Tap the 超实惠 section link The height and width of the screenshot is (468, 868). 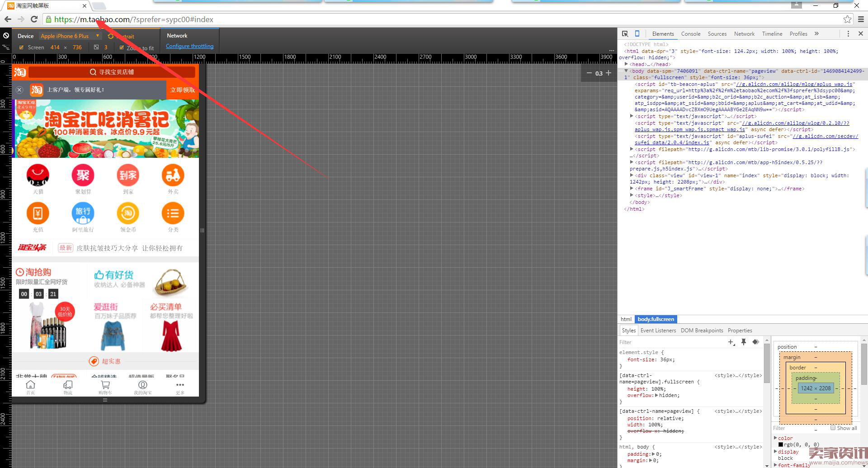coord(105,361)
